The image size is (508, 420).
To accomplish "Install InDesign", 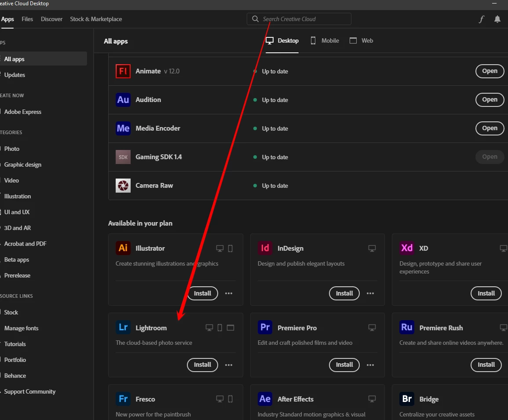I will pyautogui.click(x=344, y=293).
